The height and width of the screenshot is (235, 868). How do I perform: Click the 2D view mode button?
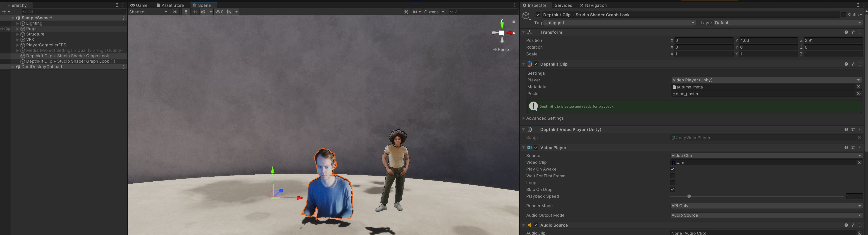[x=175, y=12]
